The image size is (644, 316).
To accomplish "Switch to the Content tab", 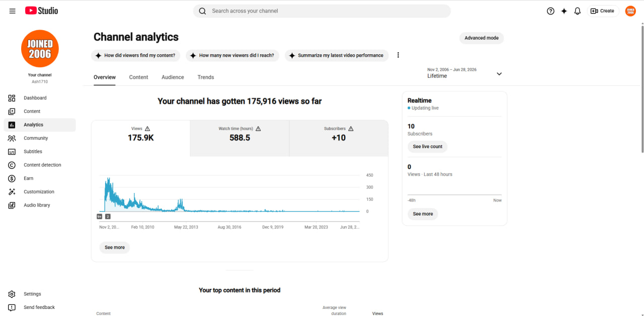I will tap(138, 77).
